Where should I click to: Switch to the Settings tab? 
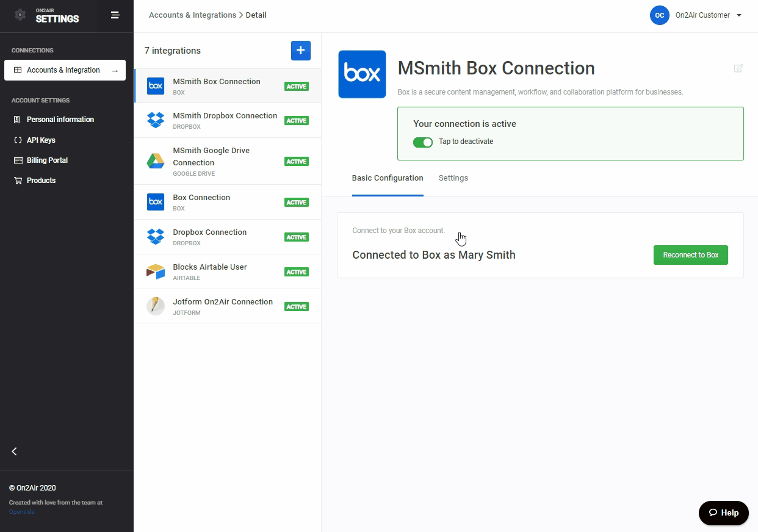[x=453, y=178]
